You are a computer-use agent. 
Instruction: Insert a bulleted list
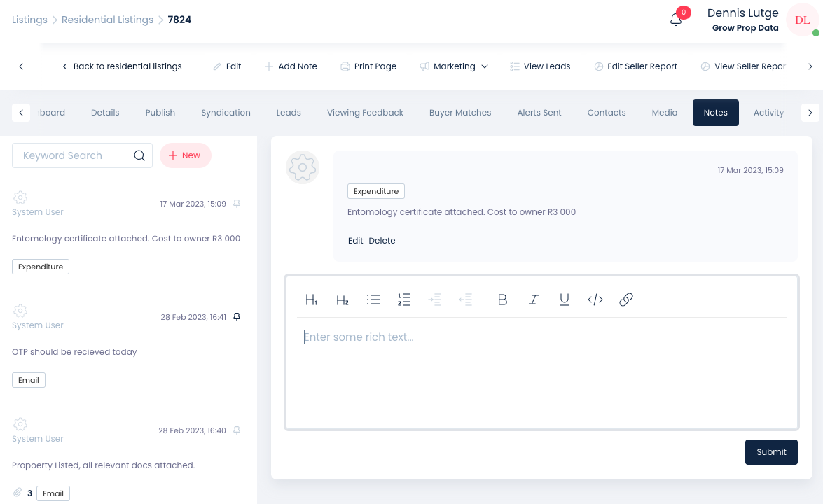coord(373,300)
